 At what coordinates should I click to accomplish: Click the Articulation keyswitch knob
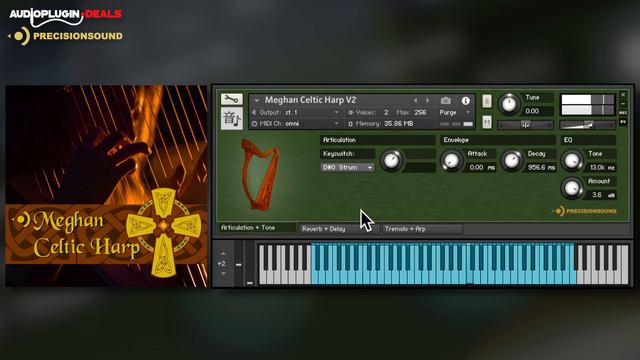[x=391, y=160]
